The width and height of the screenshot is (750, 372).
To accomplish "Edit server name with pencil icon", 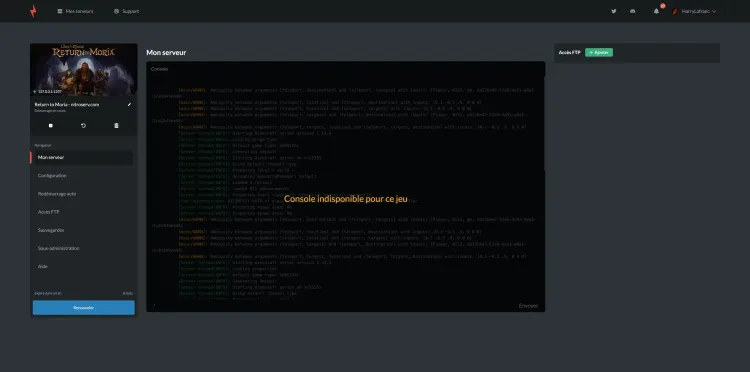I will [x=129, y=104].
